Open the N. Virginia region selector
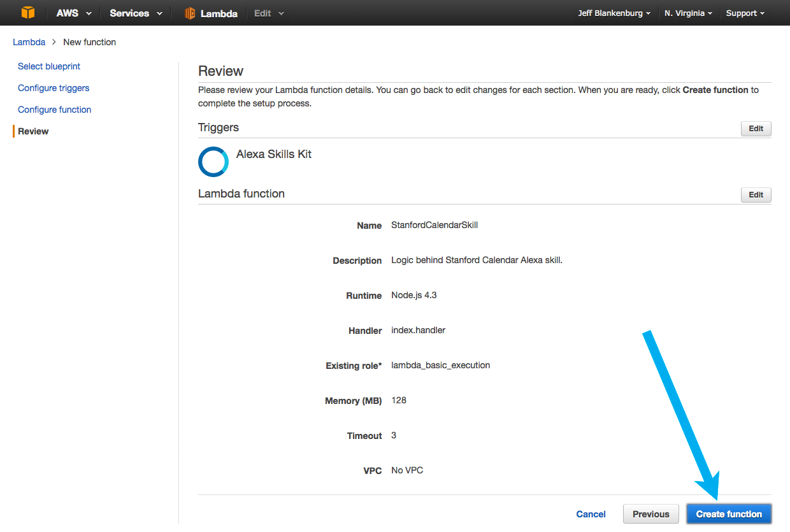This screenshot has height=532, width=790. pyautogui.click(x=688, y=13)
